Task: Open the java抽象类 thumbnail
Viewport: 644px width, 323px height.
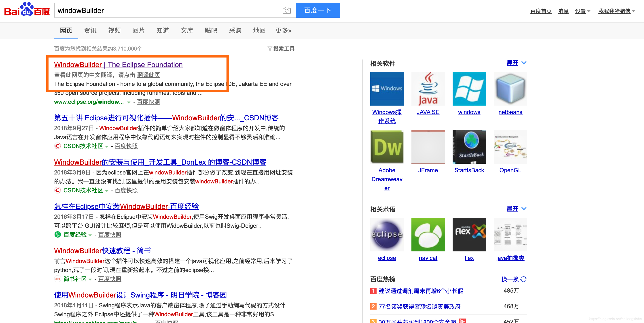Action: click(510, 234)
